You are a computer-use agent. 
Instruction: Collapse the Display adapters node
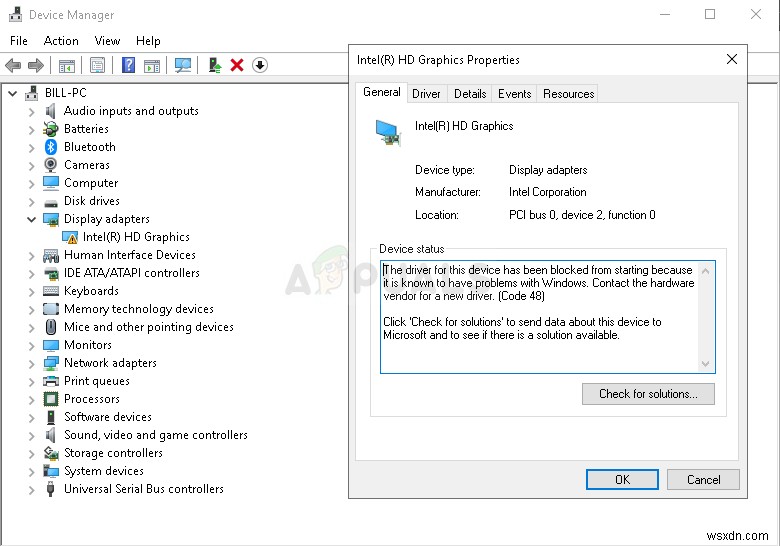(31, 219)
